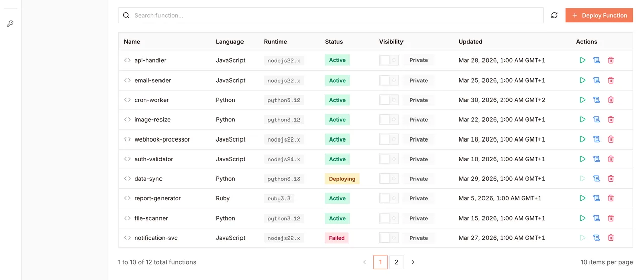View logs for api-handler
This screenshot has height=280, width=644.
click(x=596, y=60)
